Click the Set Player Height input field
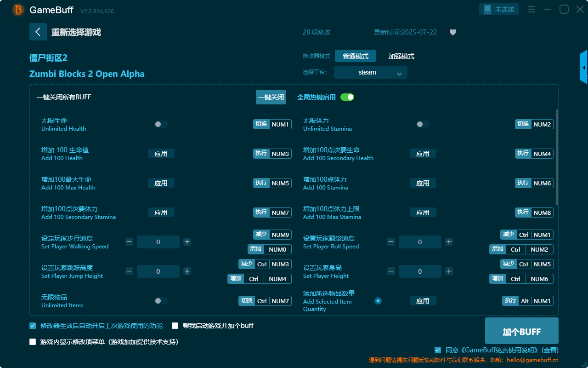Image resolution: width=588 pixels, height=368 pixels. [420, 271]
